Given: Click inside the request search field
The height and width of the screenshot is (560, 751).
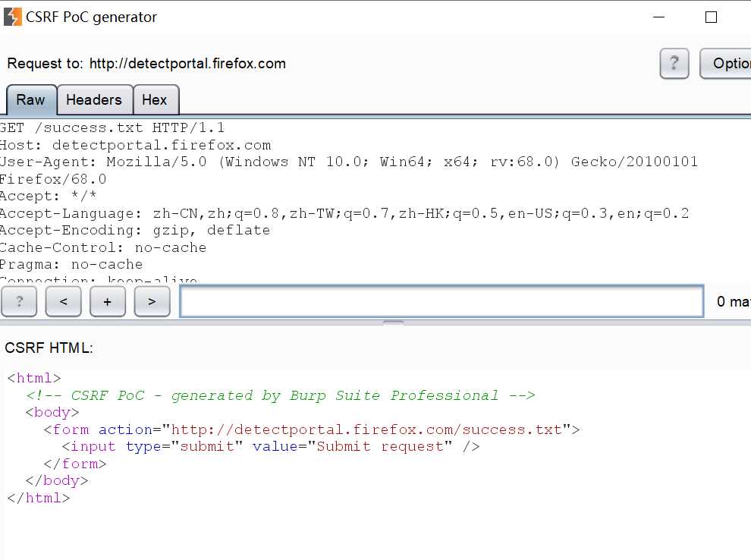Looking at the screenshot, I should (441, 301).
